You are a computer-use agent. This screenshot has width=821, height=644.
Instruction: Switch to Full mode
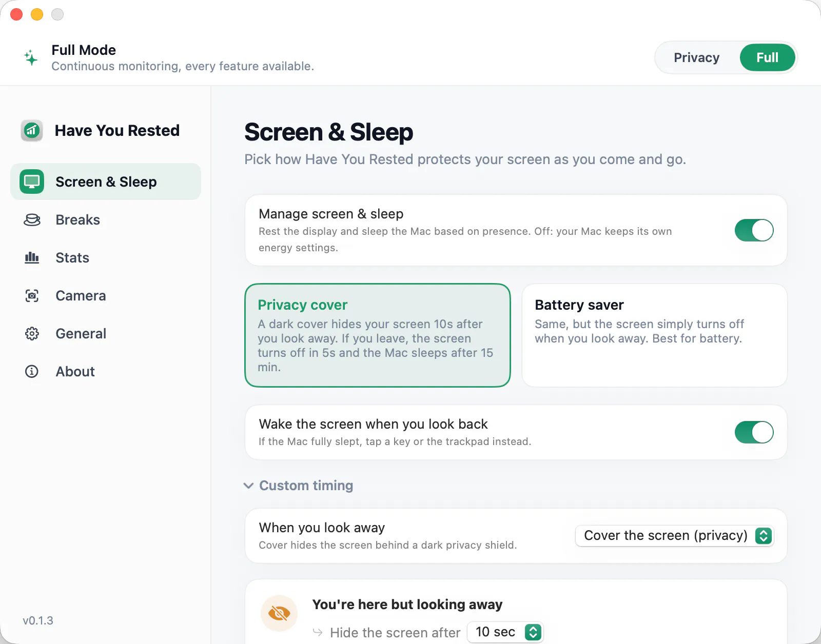(767, 57)
